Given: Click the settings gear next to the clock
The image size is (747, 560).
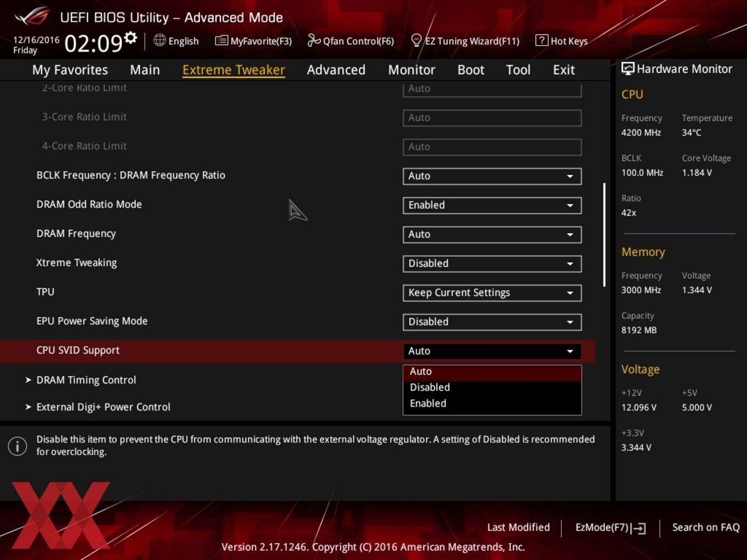Looking at the screenshot, I should pyautogui.click(x=130, y=38).
